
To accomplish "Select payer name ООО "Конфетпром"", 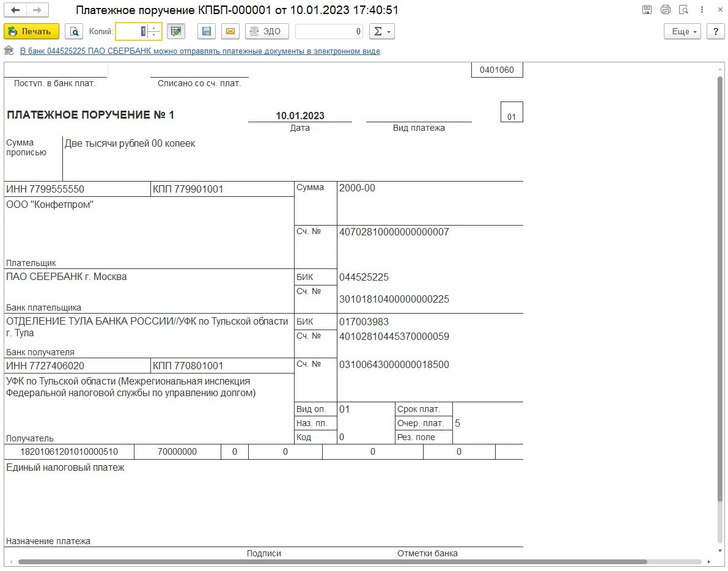I will pos(50,205).
